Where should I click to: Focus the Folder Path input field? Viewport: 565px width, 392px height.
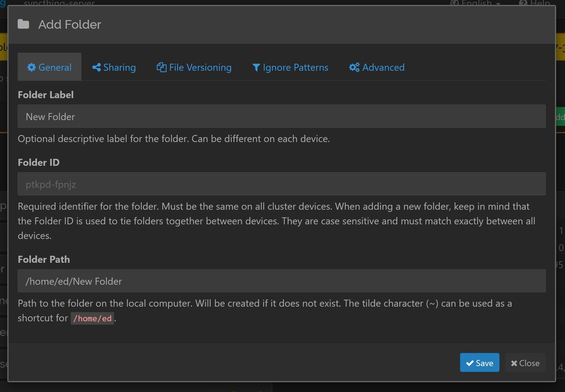click(281, 281)
